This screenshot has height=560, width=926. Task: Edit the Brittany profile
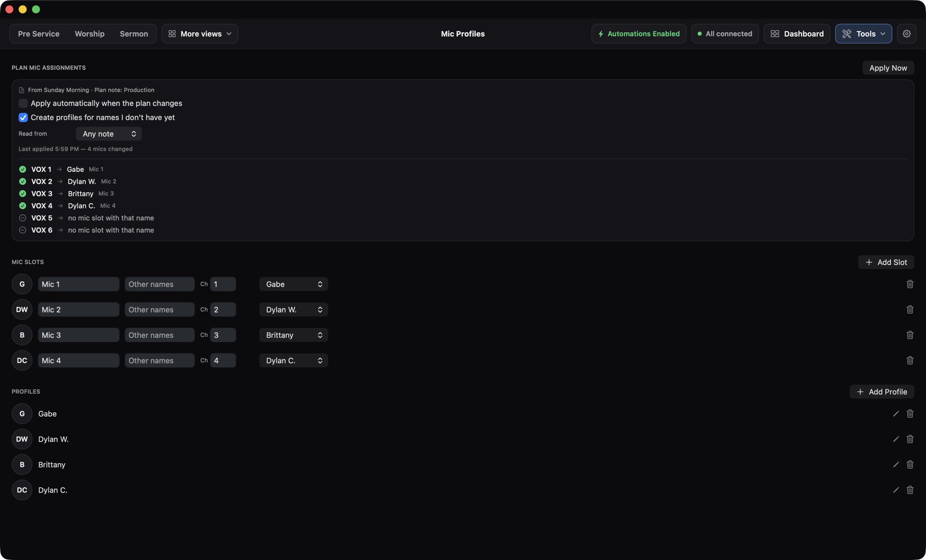(x=896, y=465)
